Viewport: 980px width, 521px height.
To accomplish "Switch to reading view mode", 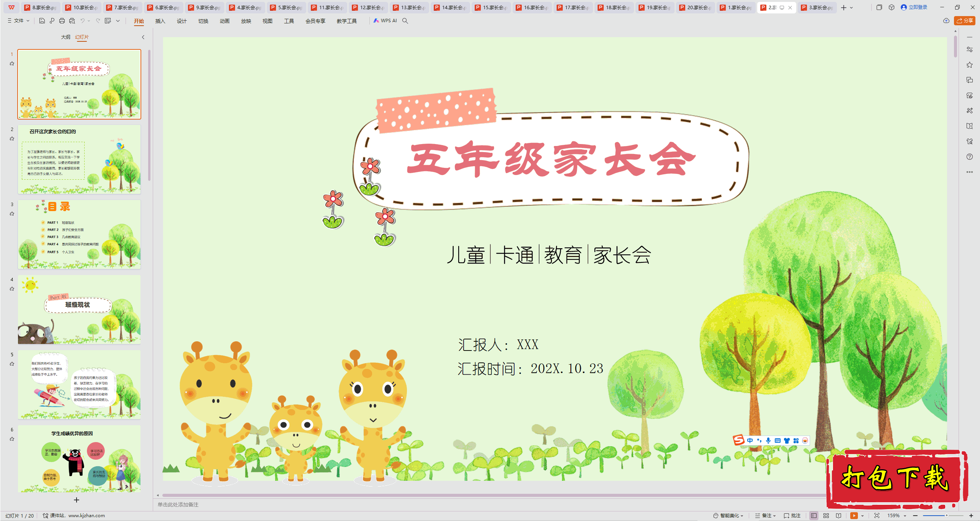I will click(839, 516).
